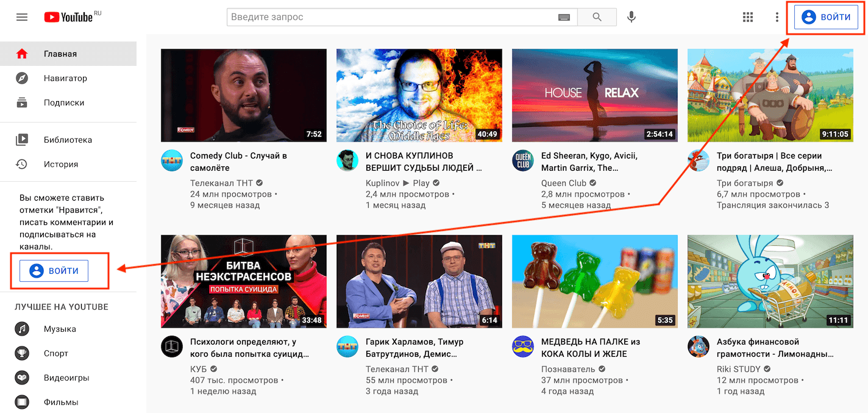868x413 pixels.
Task: Open Битва неэкстрасенсов thumbnail 33:48
Action: pos(244,281)
